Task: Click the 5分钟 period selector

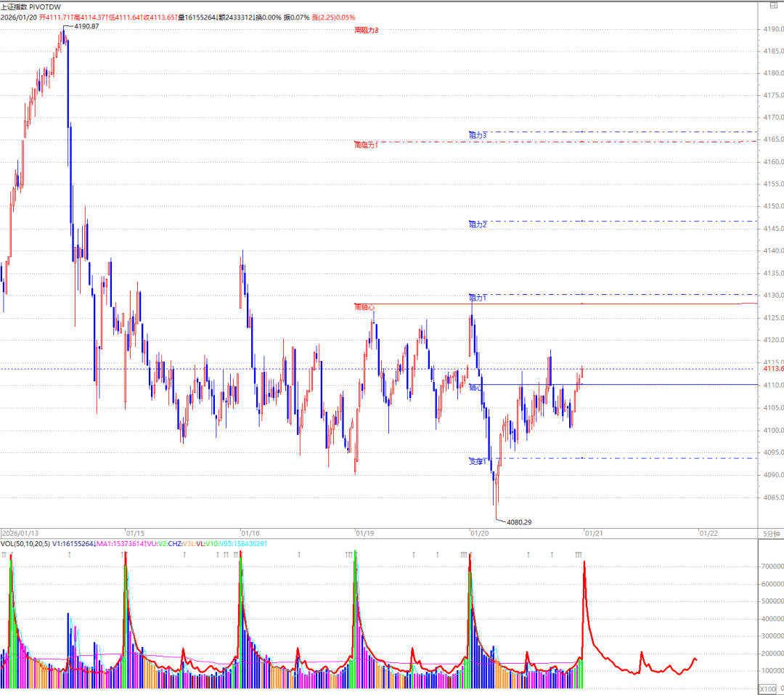Action: (770, 533)
